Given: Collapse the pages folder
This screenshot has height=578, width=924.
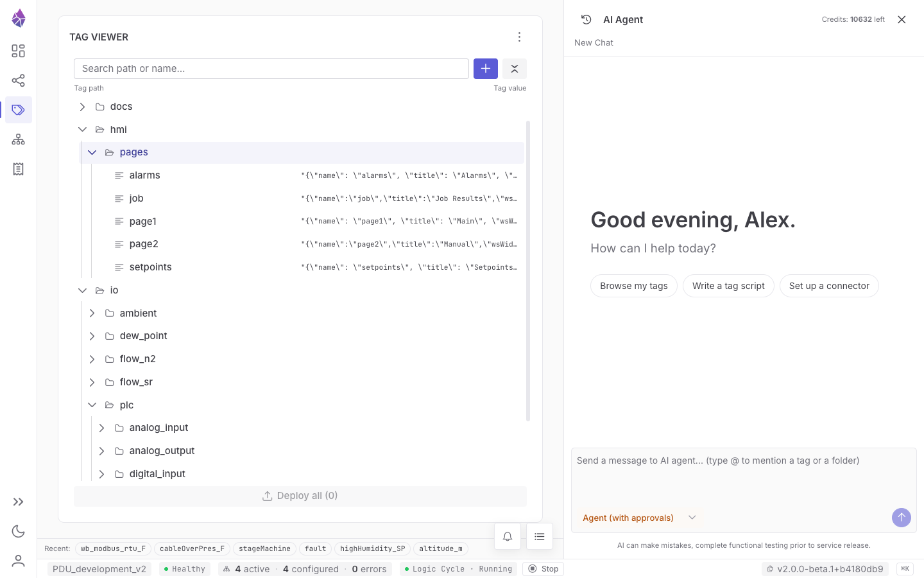Looking at the screenshot, I should [x=92, y=152].
